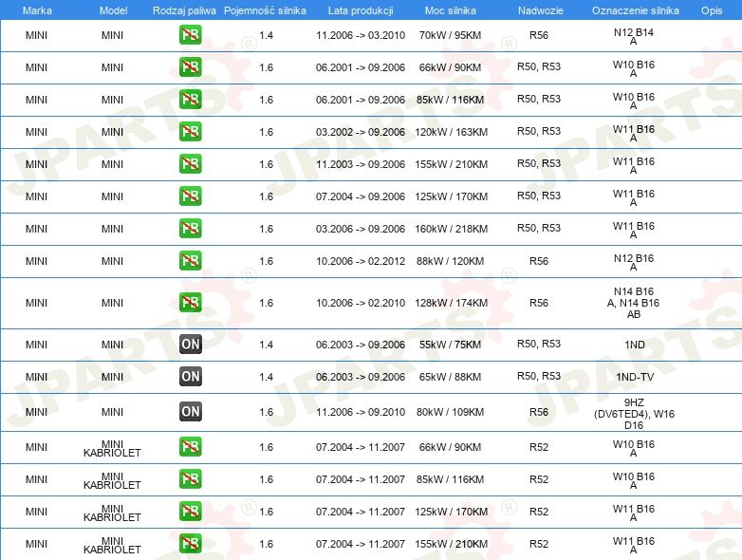Select R50, R53 body in 55kW / 75KM row

(539, 344)
